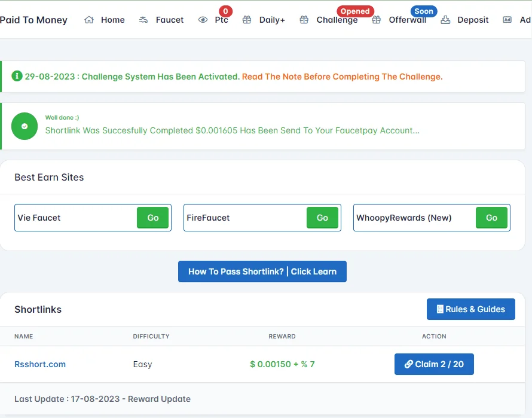Image resolution: width=532 pixels, height=418 pixels.
Task: Click the Ad icon in navbar
Action: (507, 20)
